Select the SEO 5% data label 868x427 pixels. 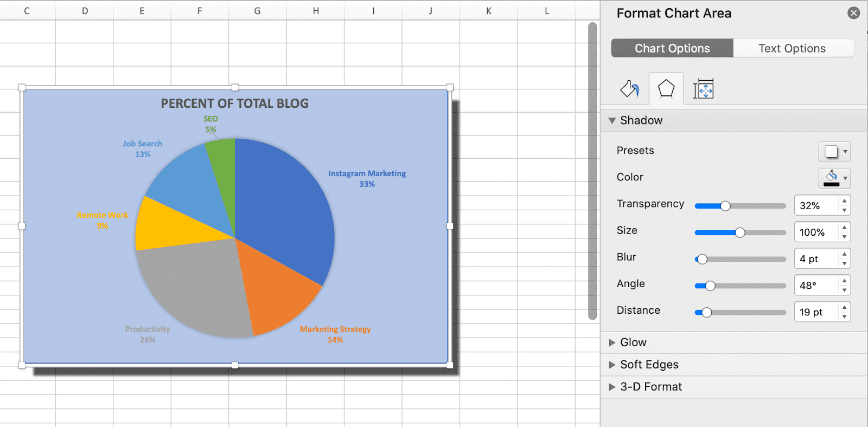210,124
